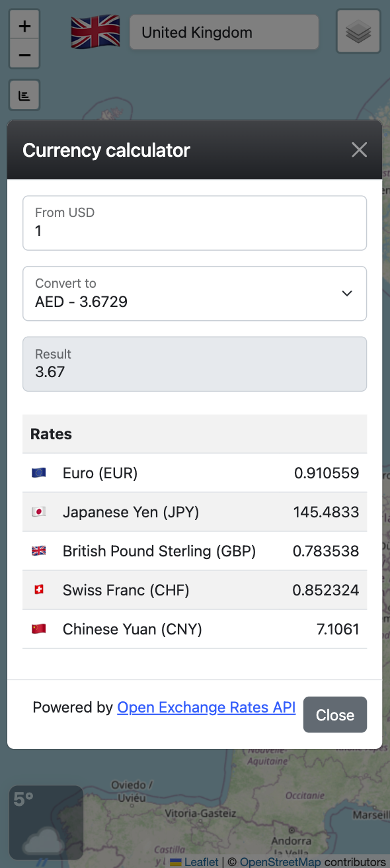Expand the Convert to currency dropdown
This screenshot has width=390, height=868.
point(194,294)
